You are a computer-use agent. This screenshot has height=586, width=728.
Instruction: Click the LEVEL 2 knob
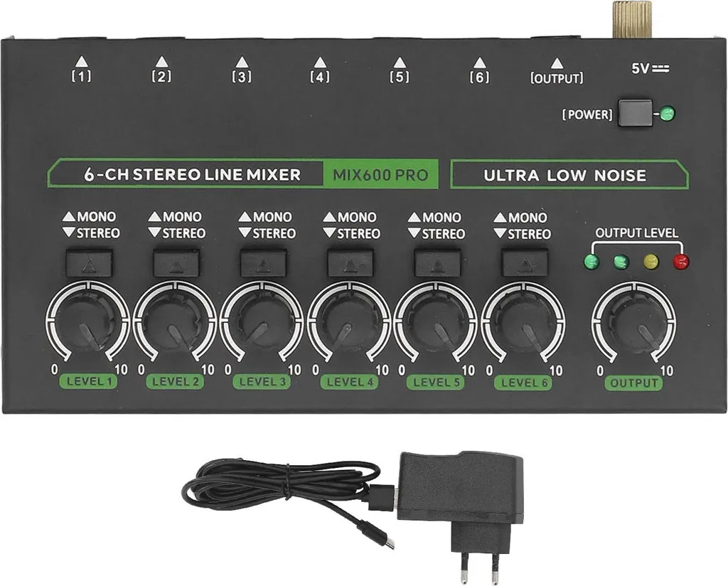pyautogui.click(x=175, y=321)
